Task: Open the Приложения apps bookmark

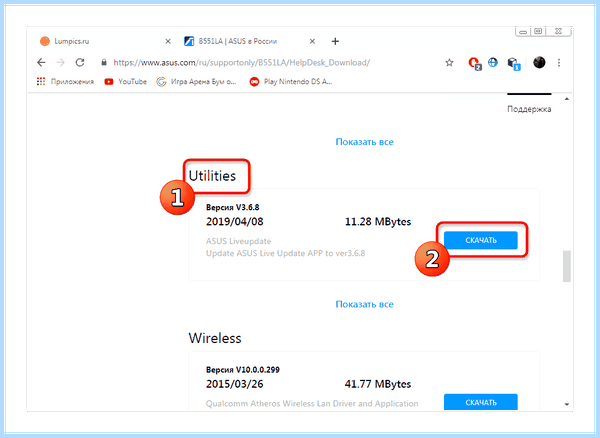Action: [x=65, y=81]
